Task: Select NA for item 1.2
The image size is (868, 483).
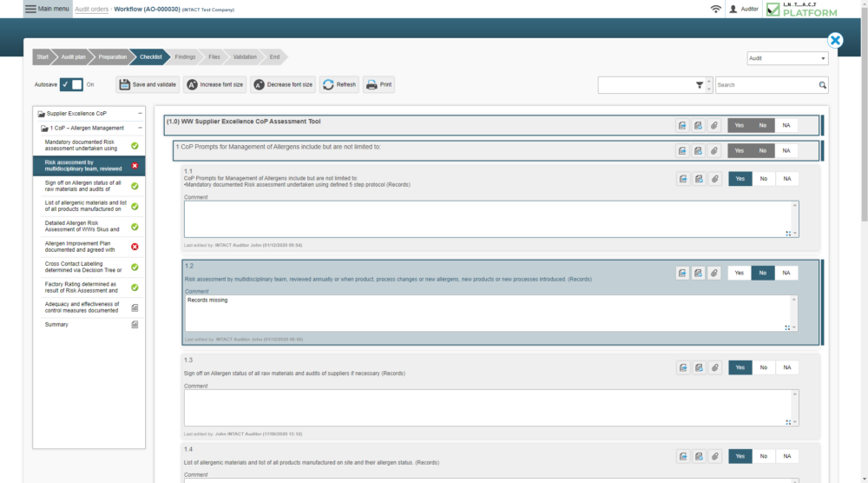Action: pos(786,273)
